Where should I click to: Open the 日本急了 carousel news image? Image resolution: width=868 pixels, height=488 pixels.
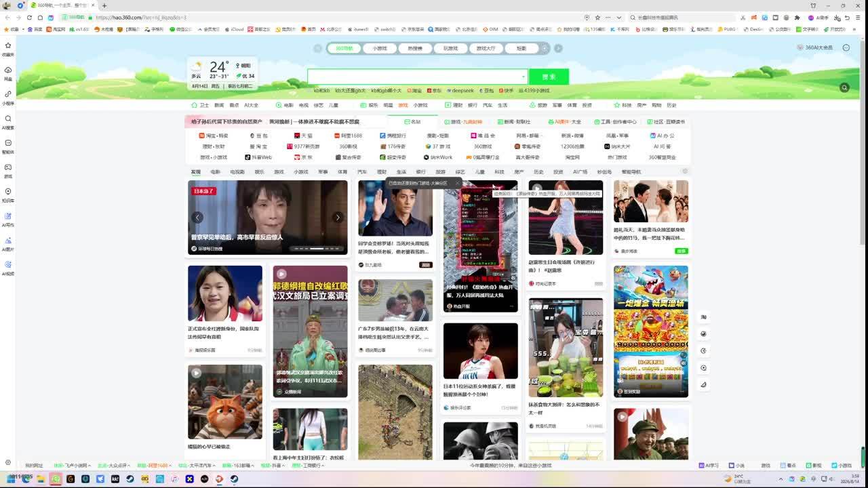(x=268, y=217)
